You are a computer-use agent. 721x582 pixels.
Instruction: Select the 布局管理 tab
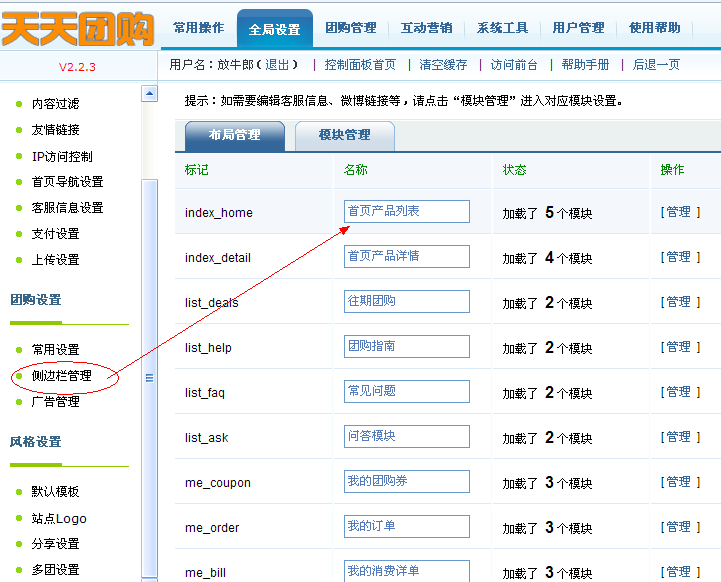pos(235,135)
